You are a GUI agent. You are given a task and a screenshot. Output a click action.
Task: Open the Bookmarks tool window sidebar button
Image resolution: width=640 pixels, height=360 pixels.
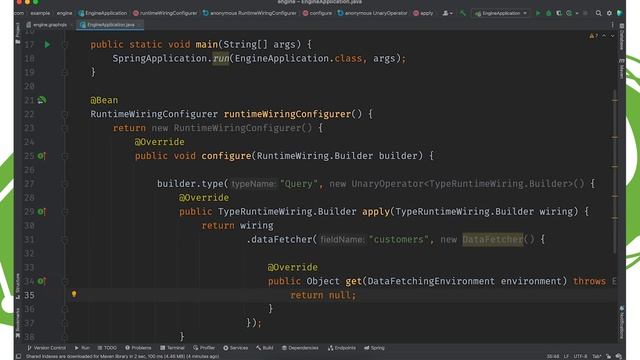click(x=18, y=322)
